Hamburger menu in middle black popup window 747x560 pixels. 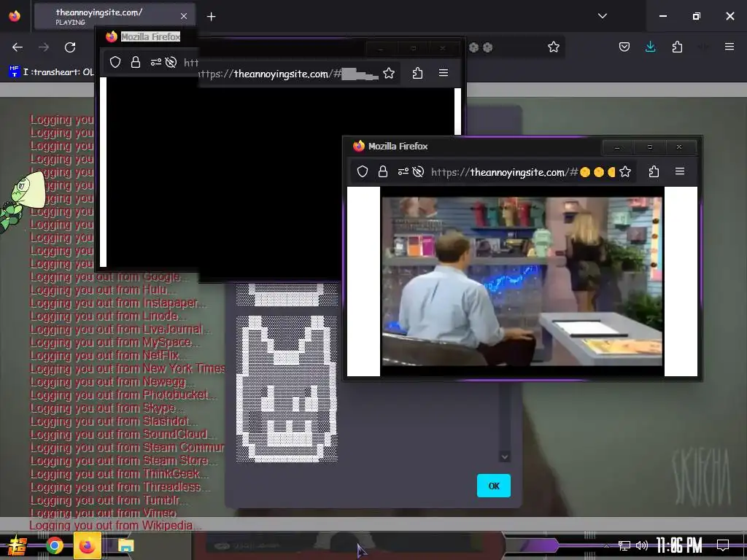443,73
